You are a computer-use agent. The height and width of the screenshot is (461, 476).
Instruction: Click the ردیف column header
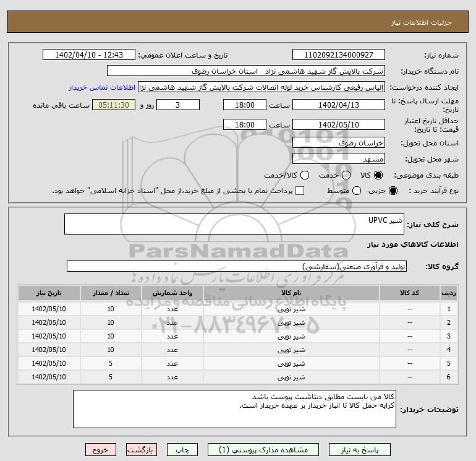(448, 293)
